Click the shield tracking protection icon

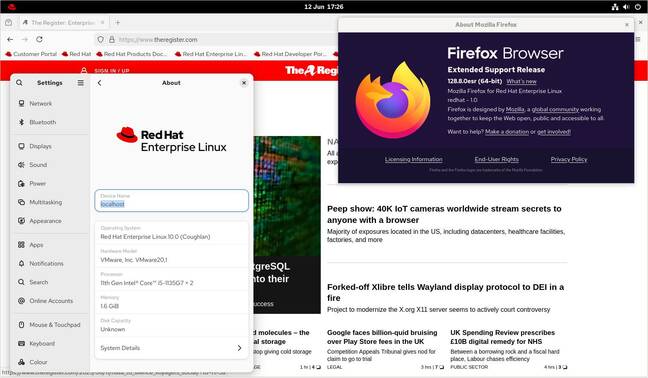[100, 40]
